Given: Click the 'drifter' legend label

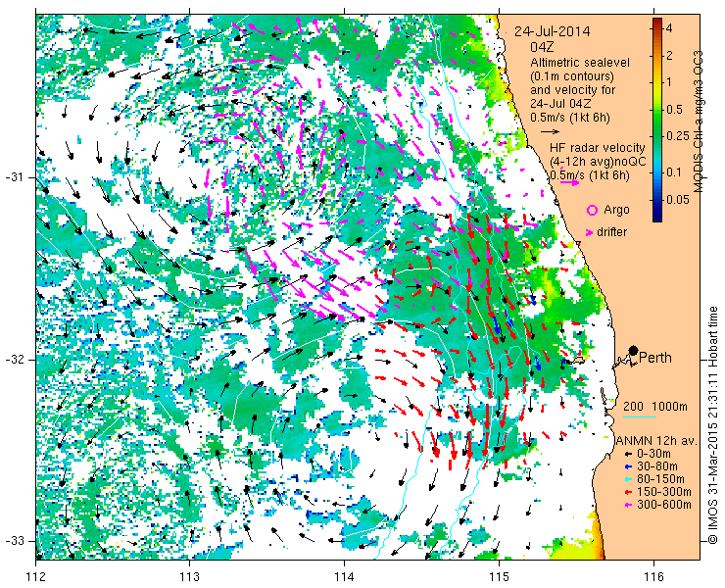Looking at the screenshot, I should (x=611, y=232).
